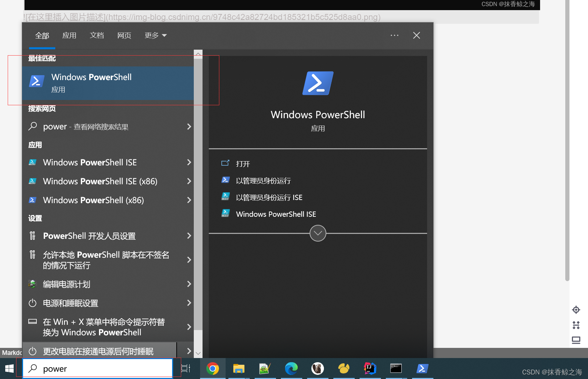Image resolution: width=588 pixels, height=379 pixels.
Task: Open Task View on the taskbar
Action: point(186,369)
